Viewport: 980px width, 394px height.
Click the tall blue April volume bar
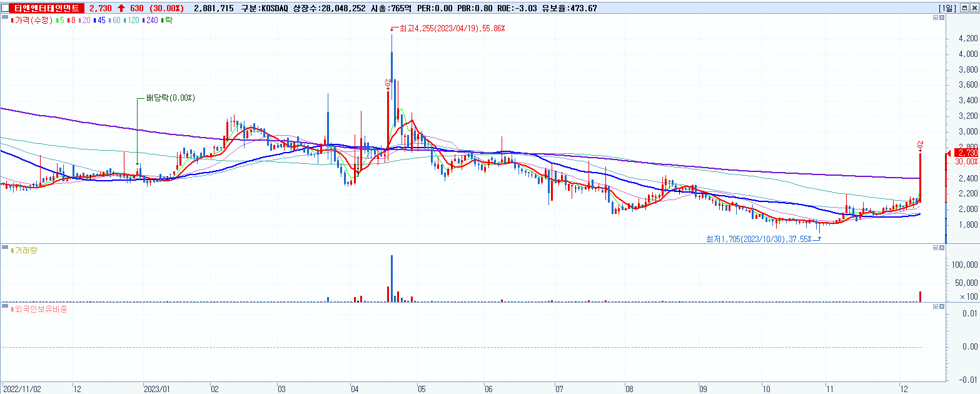pos(391,278)
